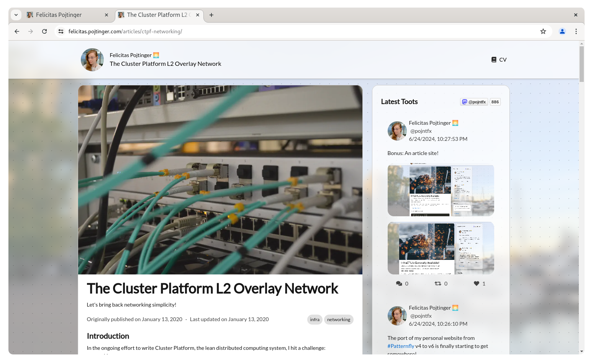Click The Cluster Platform L2 Overlay Network heading
Image resolution: width=593 pixels, height=364 pixels.
point(212,289)
